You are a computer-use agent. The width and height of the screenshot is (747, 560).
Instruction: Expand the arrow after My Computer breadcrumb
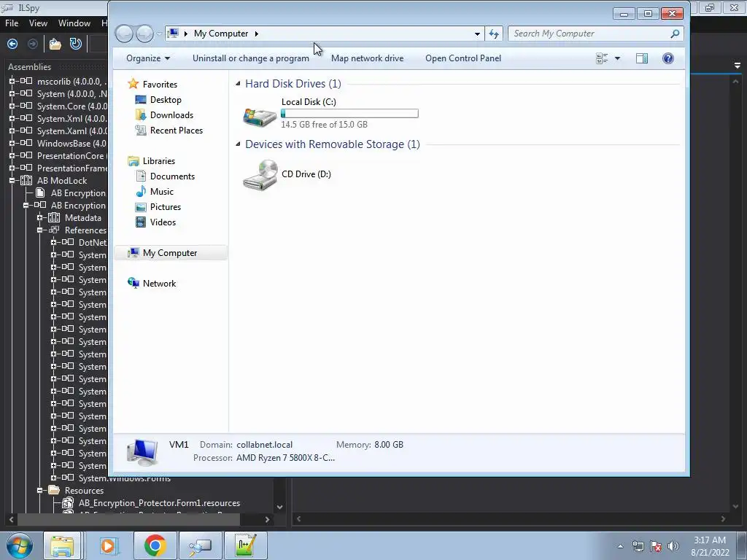[256, 34]
